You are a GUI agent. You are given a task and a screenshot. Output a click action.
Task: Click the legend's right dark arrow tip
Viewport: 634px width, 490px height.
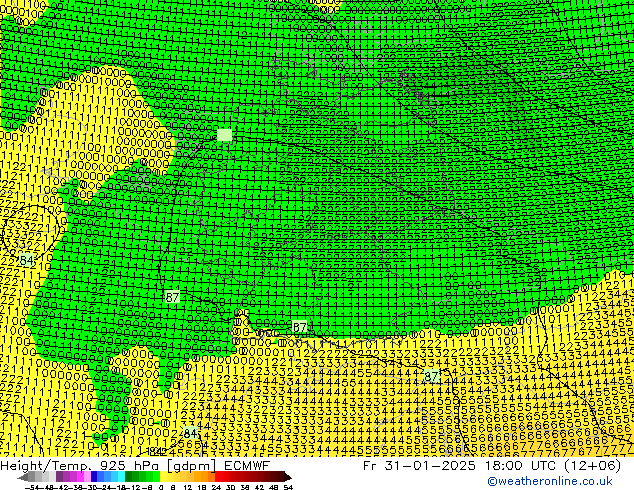click(x=290, y=477)
